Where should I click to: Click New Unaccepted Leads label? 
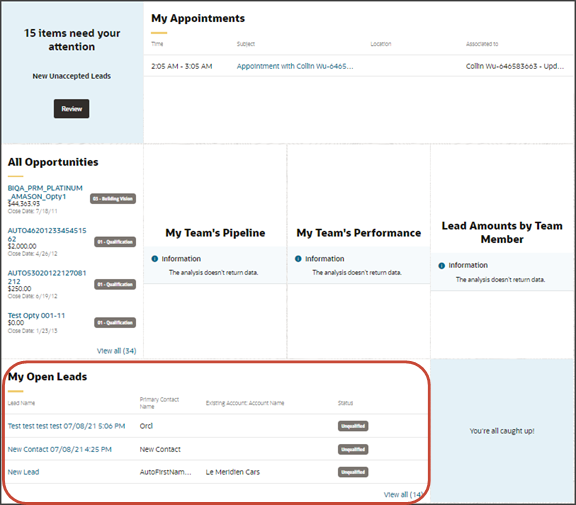72,76
